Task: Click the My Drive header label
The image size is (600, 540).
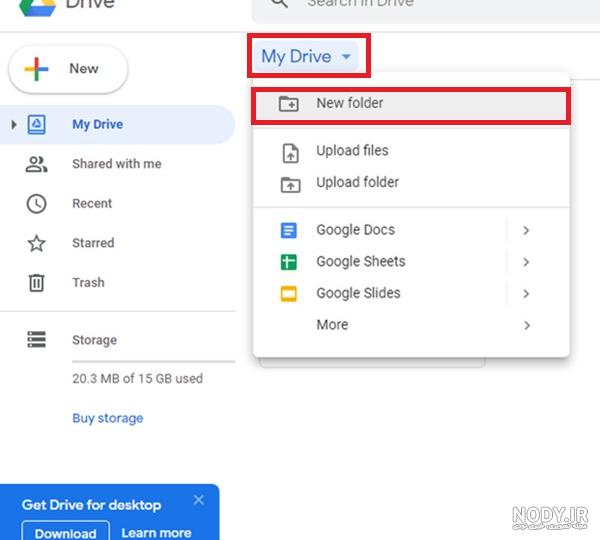Action: pos(296,57)
